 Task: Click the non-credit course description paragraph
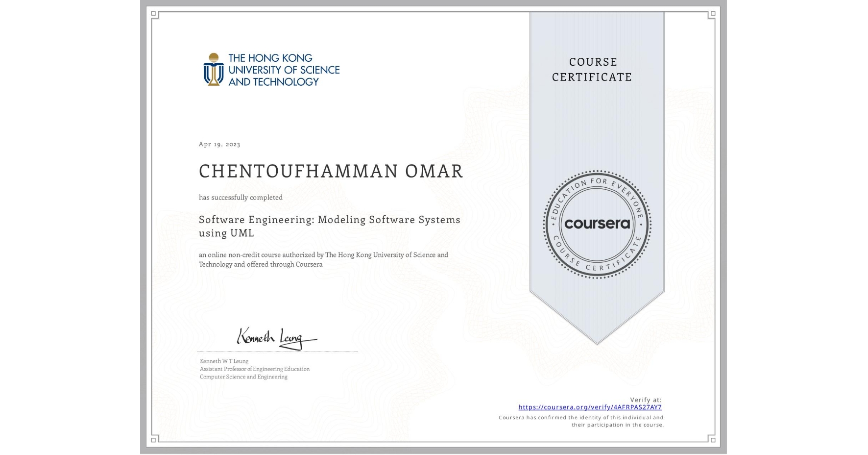tap(323, 259)
